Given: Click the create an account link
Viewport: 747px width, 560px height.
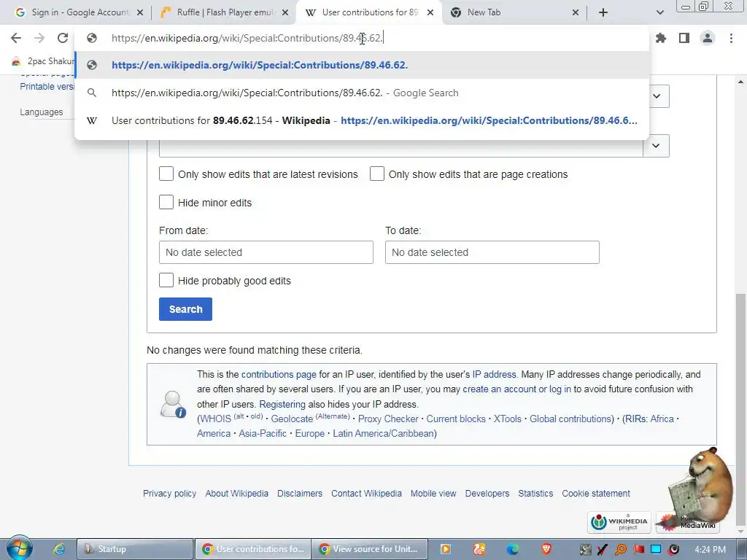Looking at the screenshot, I should point(499,389).
